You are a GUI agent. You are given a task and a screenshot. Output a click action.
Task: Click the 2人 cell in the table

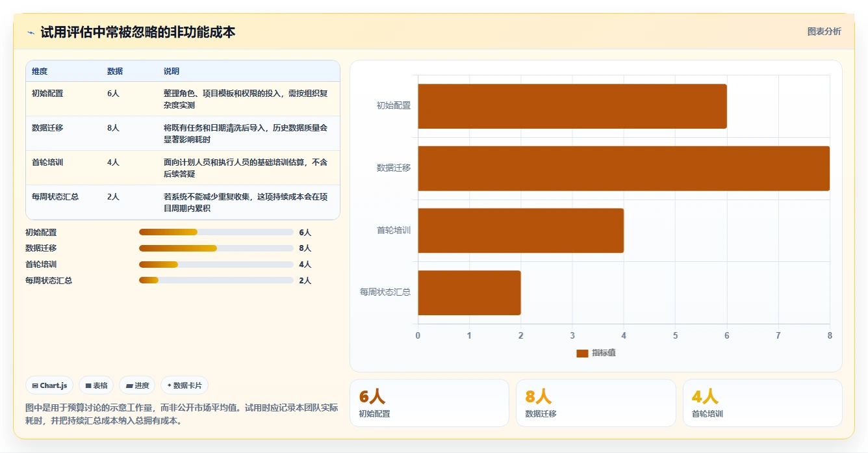tap(113, 197)
